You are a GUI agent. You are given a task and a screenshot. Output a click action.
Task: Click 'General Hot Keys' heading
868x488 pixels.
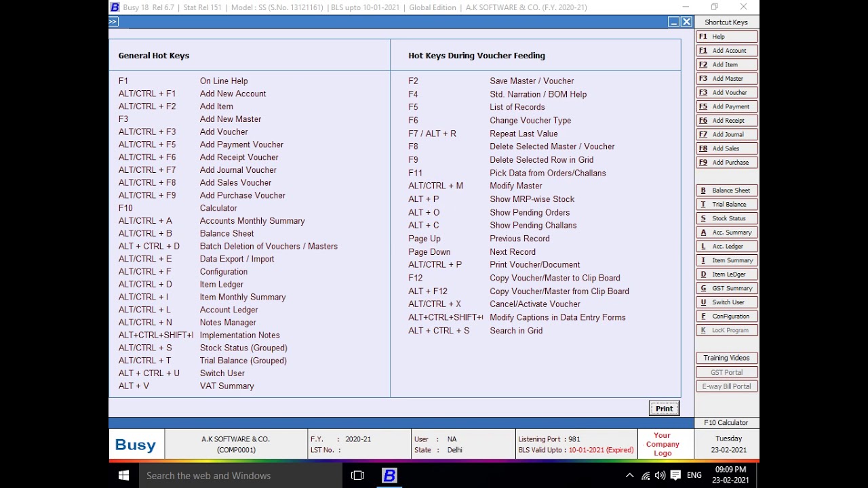pos(154,56)
